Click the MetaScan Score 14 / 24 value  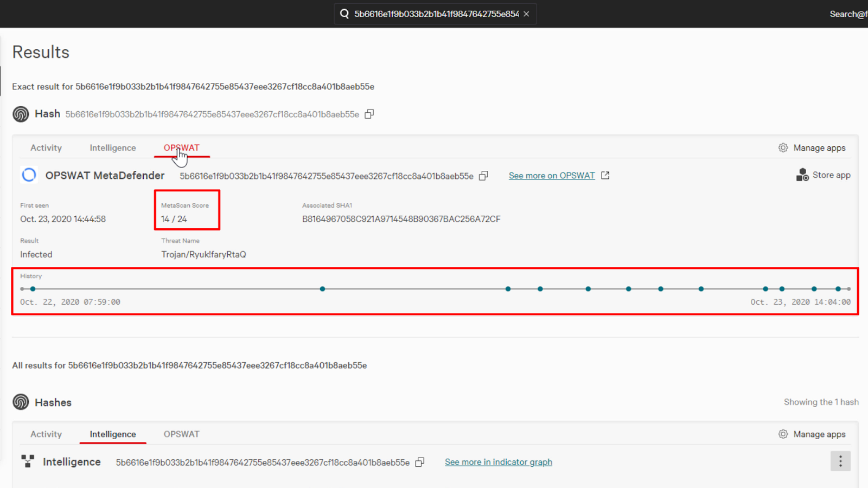174,219
